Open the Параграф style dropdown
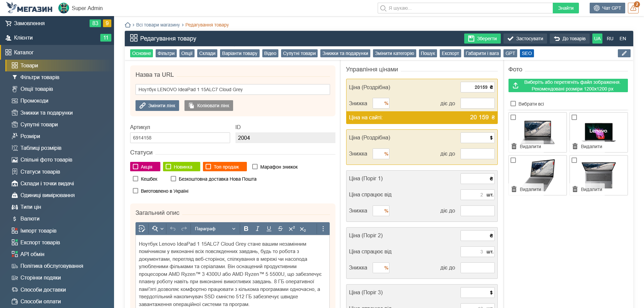This screenshot has height=308, width=644. 215,229
